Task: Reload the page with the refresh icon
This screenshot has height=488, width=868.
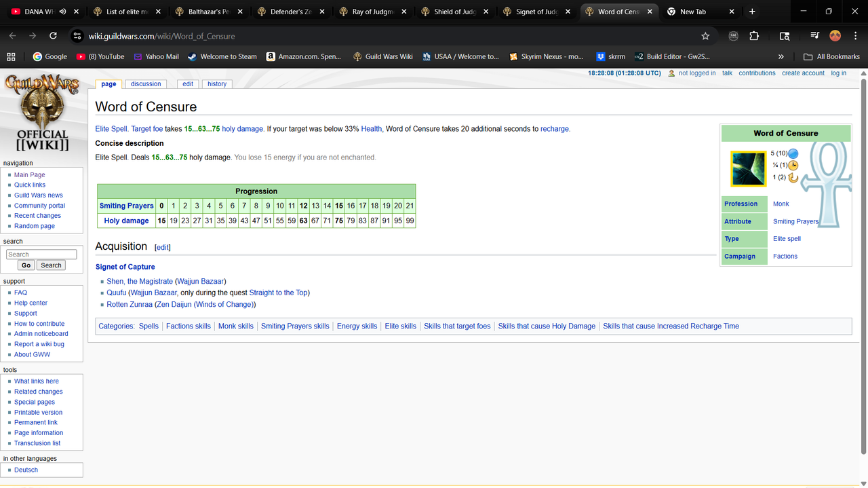Action: point(53,36)
